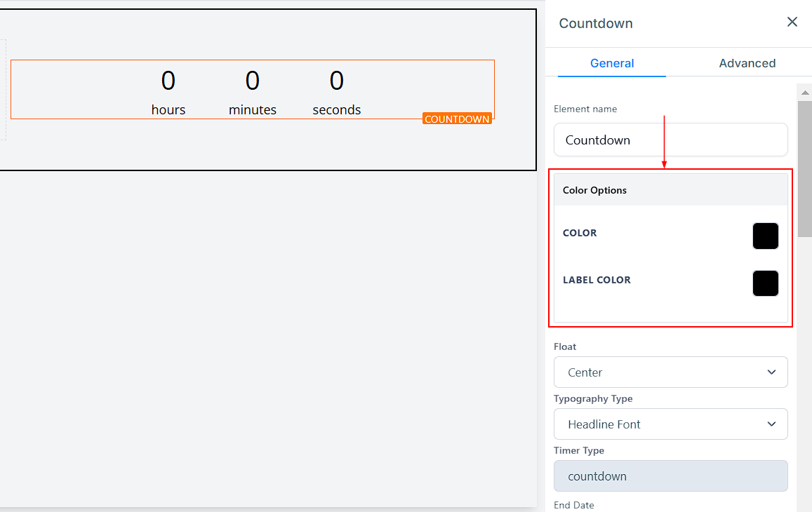Open the Advanced tab

pyautogui.click(x=747, y=63)
